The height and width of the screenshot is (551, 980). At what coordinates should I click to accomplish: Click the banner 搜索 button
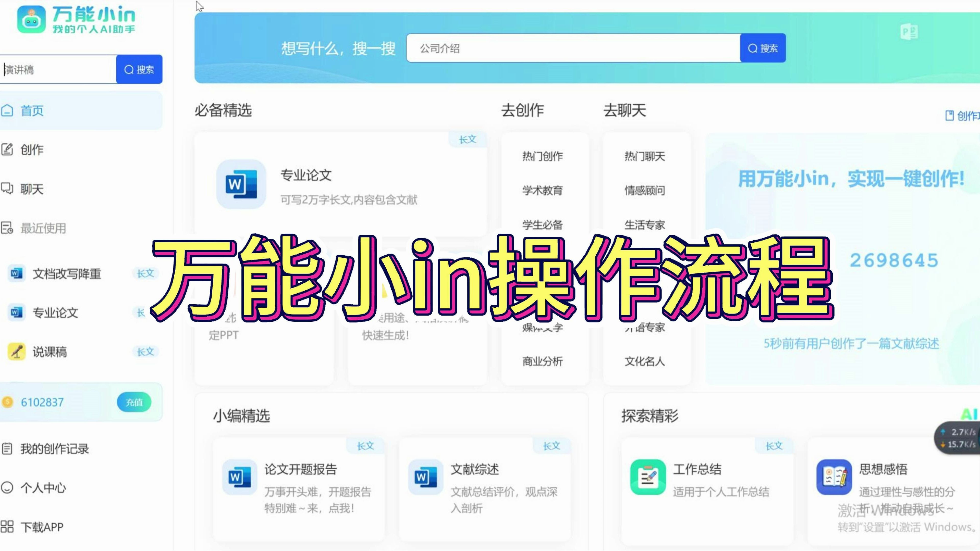click(x=763, y=48)
